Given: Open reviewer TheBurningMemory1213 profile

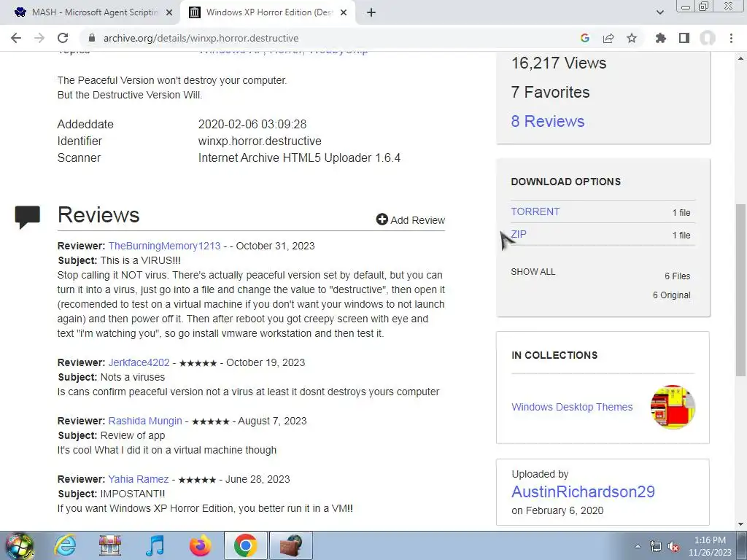Looking at the screenshot, I should click(164, 246).
